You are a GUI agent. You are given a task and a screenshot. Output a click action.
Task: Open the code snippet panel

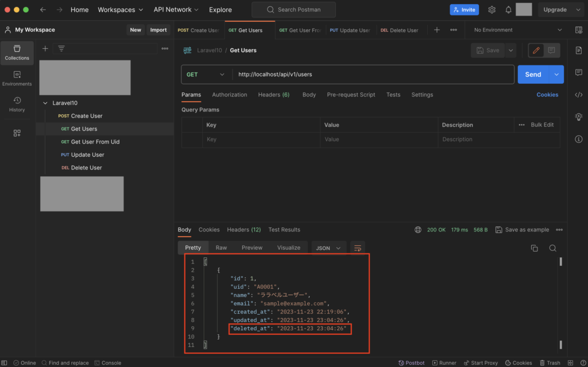coord(579,94)
